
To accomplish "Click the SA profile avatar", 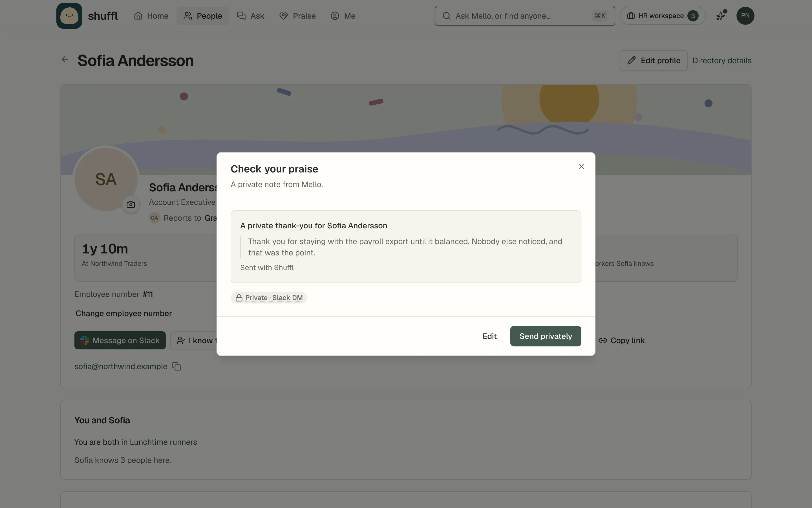I will (106, 179).
